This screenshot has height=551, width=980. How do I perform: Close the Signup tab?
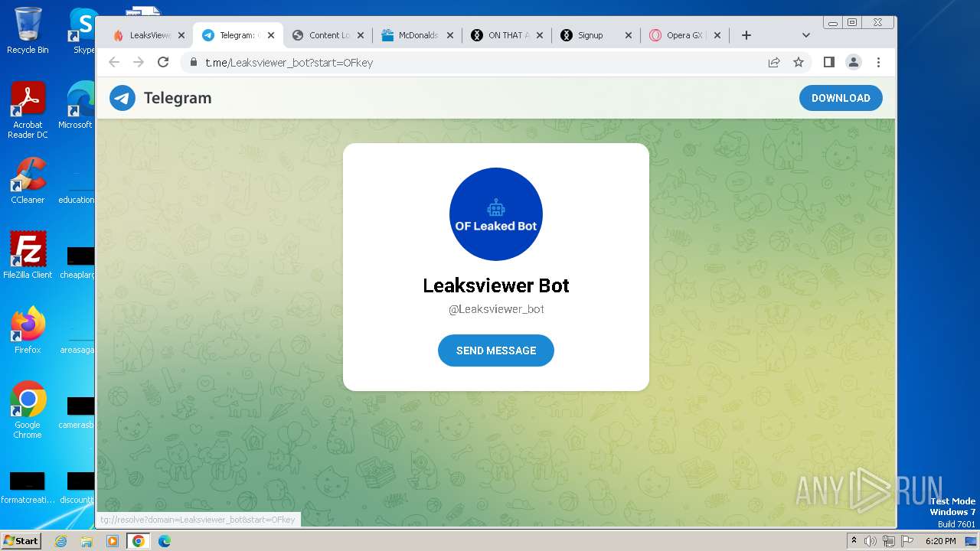tap(629, 35)
